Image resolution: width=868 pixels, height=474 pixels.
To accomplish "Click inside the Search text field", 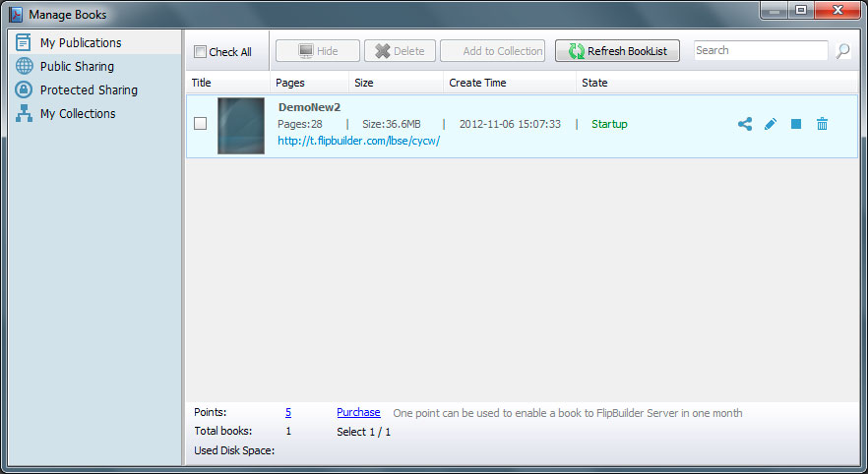I will point(761,51).
